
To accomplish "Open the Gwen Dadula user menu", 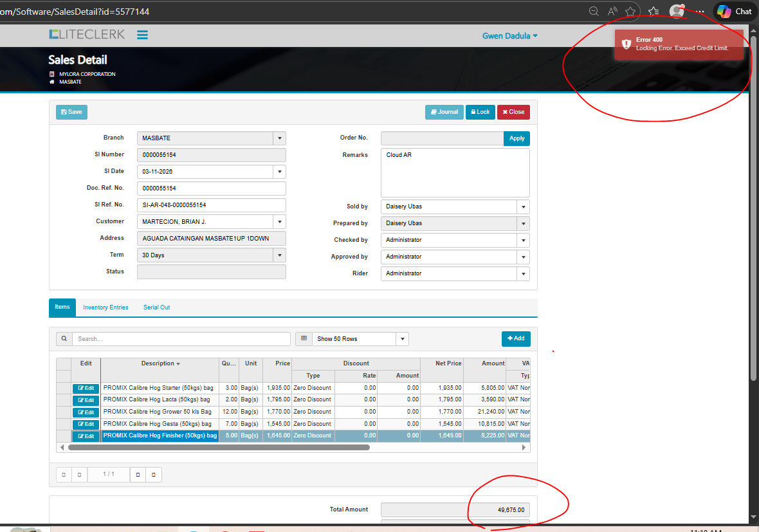I will click(509, 36).
